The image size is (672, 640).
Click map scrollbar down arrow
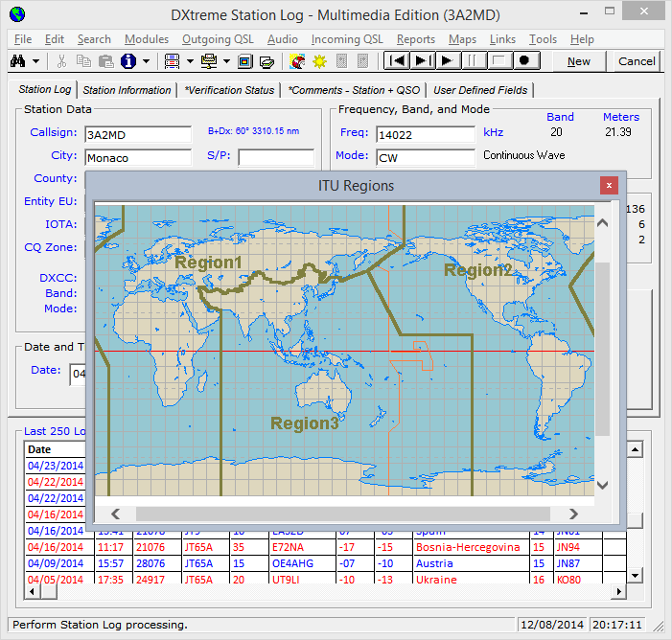click(x=603, y=485)
